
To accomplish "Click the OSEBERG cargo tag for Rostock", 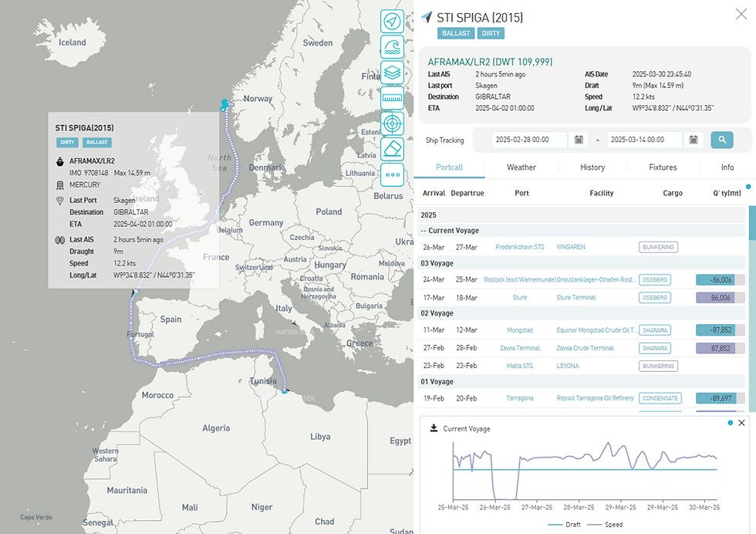I will coord(655,280).
